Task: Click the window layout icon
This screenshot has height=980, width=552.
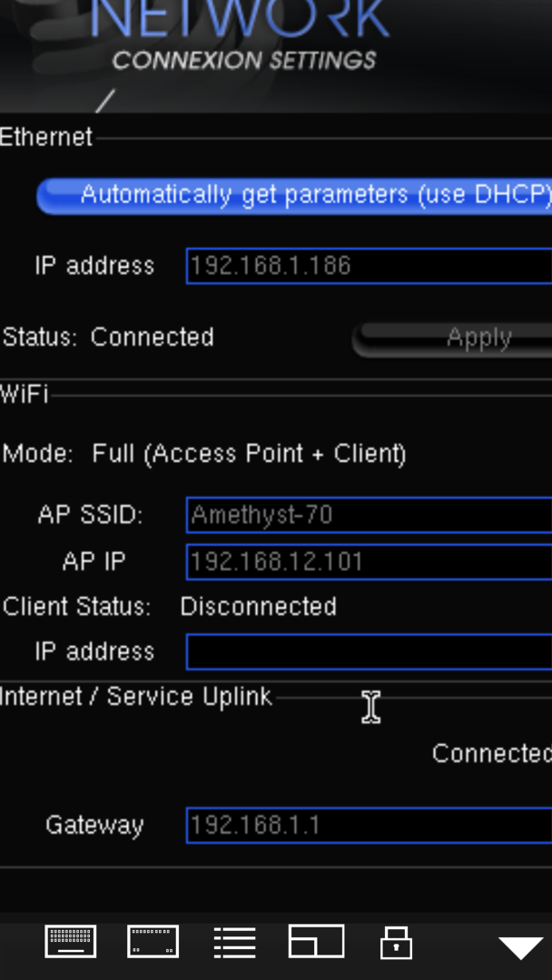Action: (x=316, y=941)
